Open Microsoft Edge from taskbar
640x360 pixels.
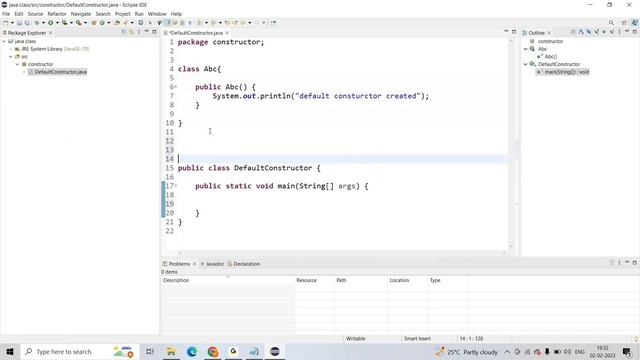point(191,352)
